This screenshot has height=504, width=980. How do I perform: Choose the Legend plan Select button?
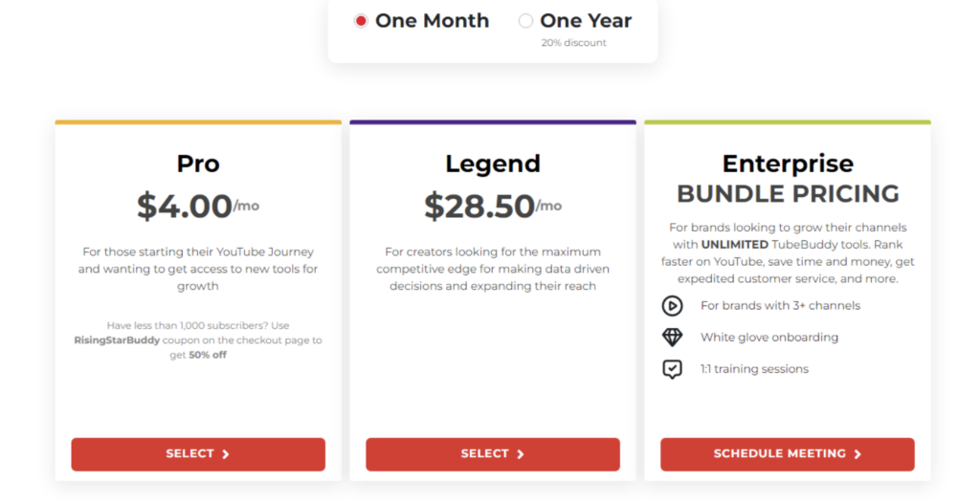492,454
